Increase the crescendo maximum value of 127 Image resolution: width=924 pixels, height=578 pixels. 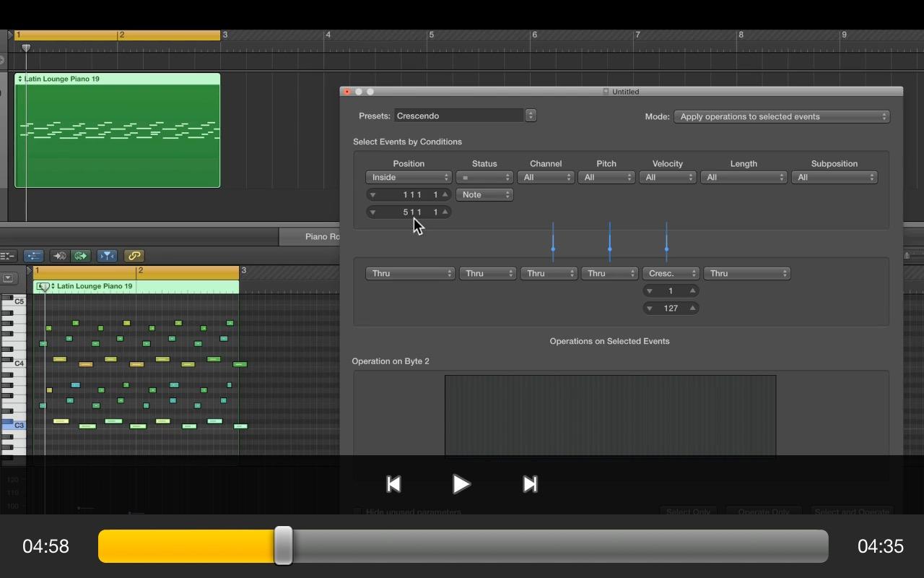pyautogui.click(x=692, y=308)
